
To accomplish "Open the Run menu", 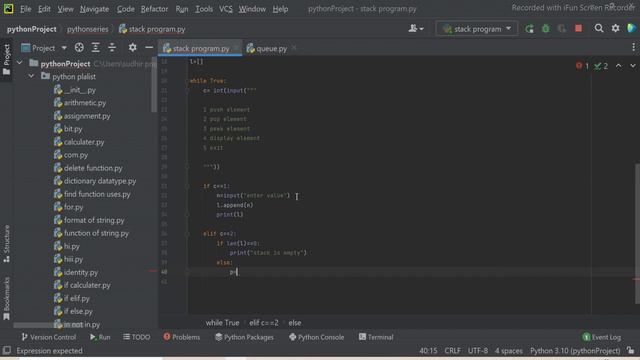I will click(182, 9).
